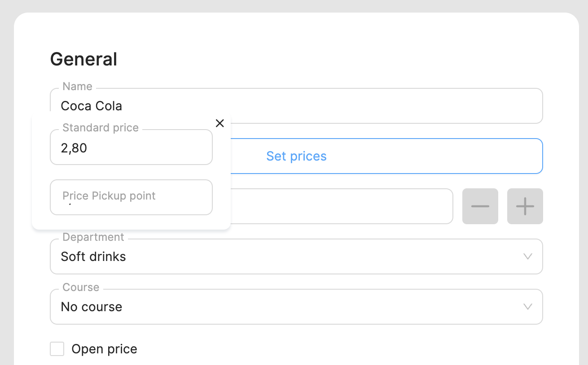Close the price popup with X icon

click(219, 123)
